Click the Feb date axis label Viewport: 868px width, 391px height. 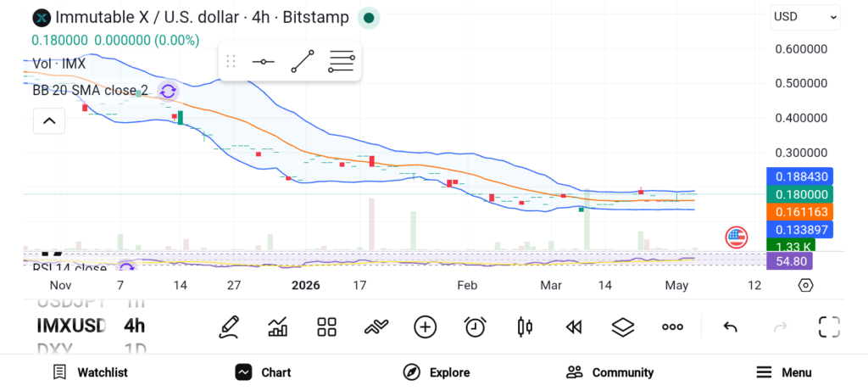point(467,285)
